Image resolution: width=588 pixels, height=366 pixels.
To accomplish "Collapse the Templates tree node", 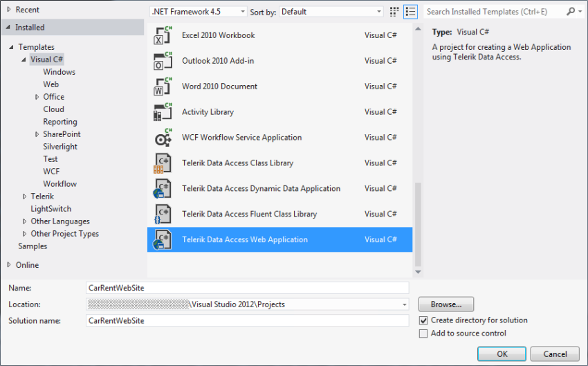I will [11, 47].
